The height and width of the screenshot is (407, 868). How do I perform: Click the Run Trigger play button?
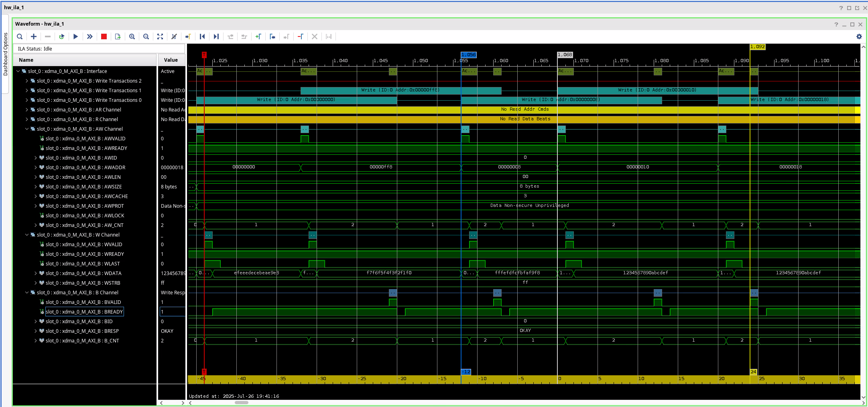click(75, 36)
